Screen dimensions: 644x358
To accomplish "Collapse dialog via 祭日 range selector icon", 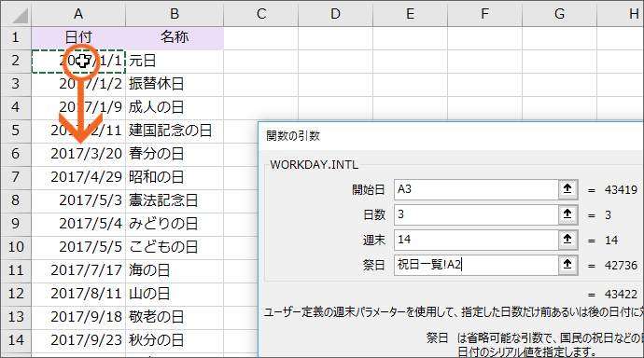I will coord(567,266).
